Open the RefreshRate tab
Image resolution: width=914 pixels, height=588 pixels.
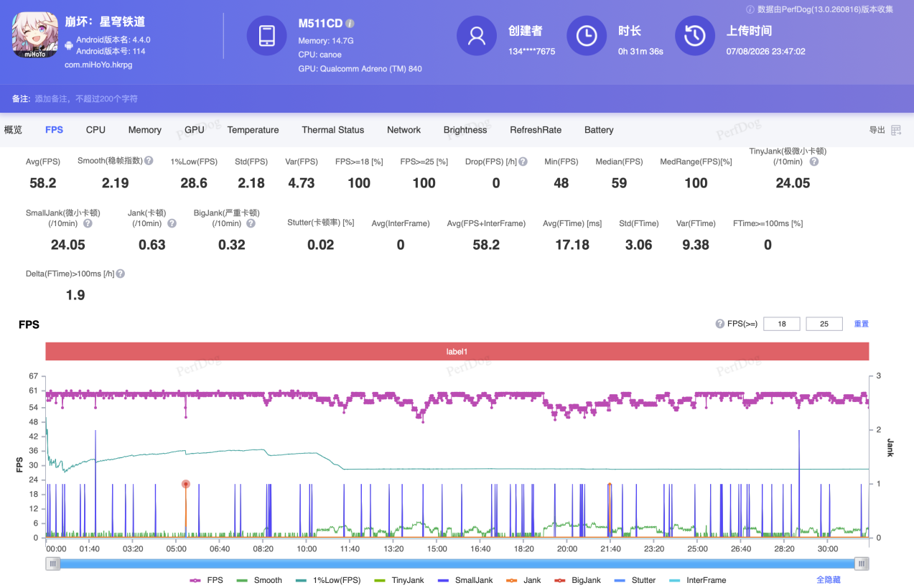(x=536, y=130)
